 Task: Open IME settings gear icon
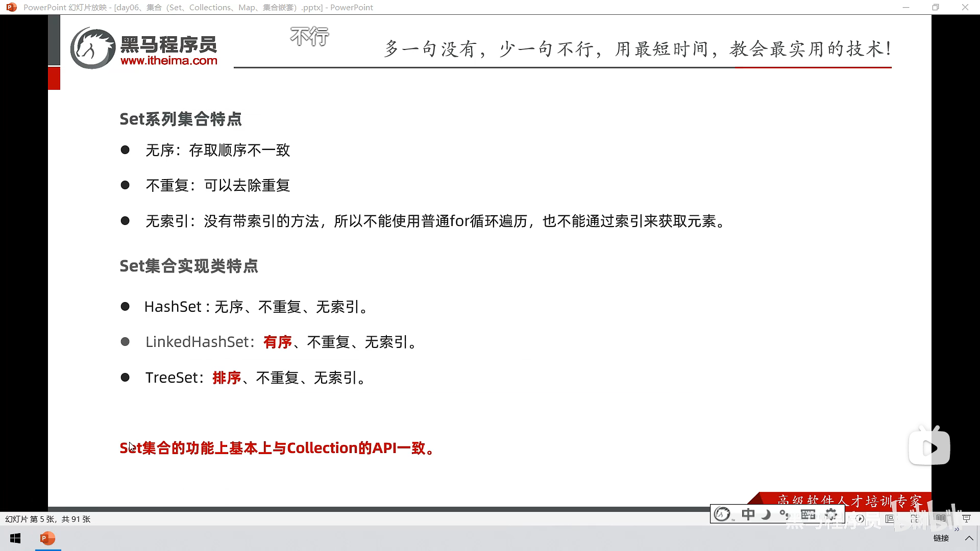point(831,514)
